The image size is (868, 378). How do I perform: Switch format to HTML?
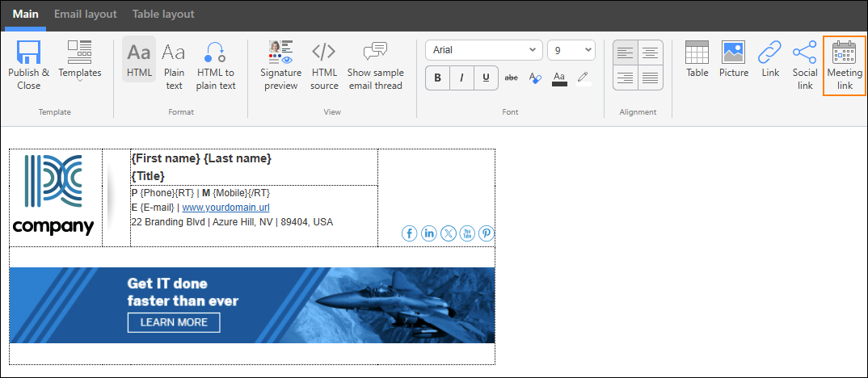(139, 59)
